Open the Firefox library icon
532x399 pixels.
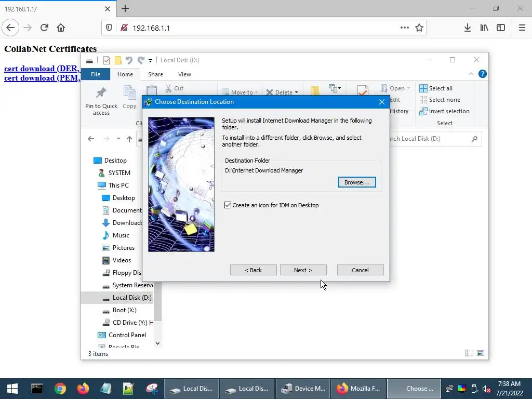tap(484, 28)
